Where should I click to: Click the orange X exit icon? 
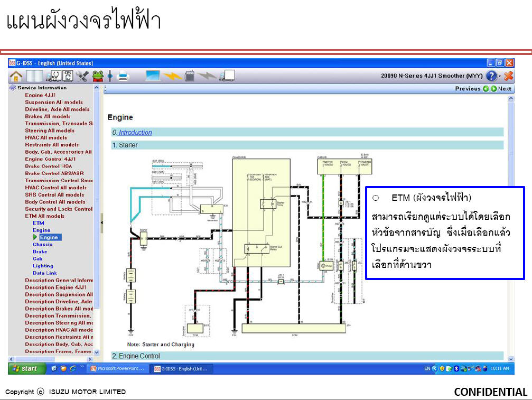(508, 76)
